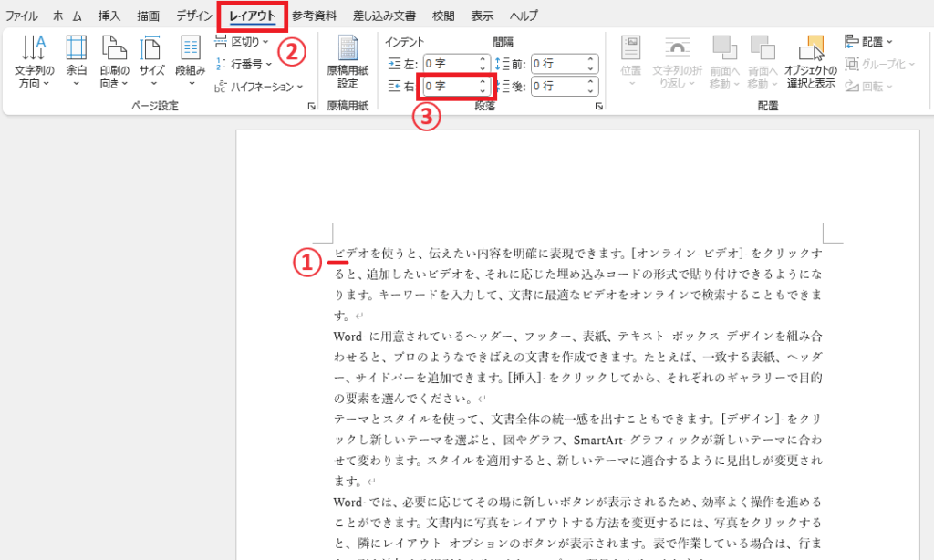Open the 行番号 line numbers menu
The height and width of the screenshot is (560, 934).
244,64
